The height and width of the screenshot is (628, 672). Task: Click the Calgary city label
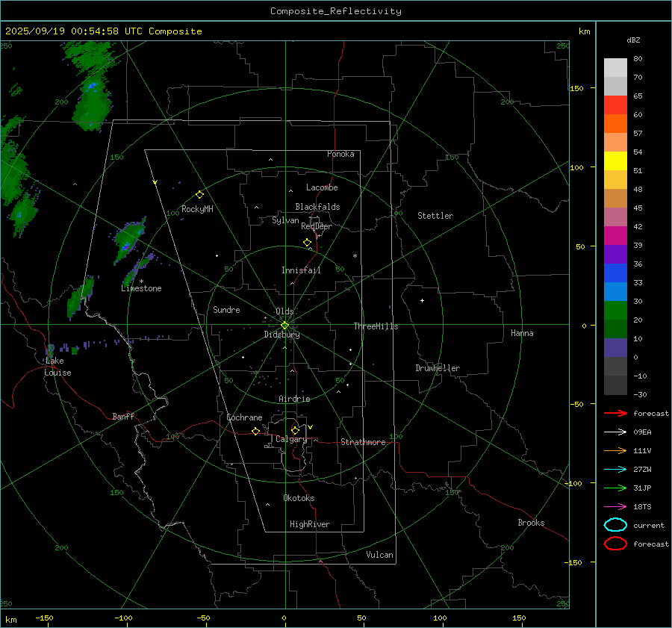coord(290,440)
